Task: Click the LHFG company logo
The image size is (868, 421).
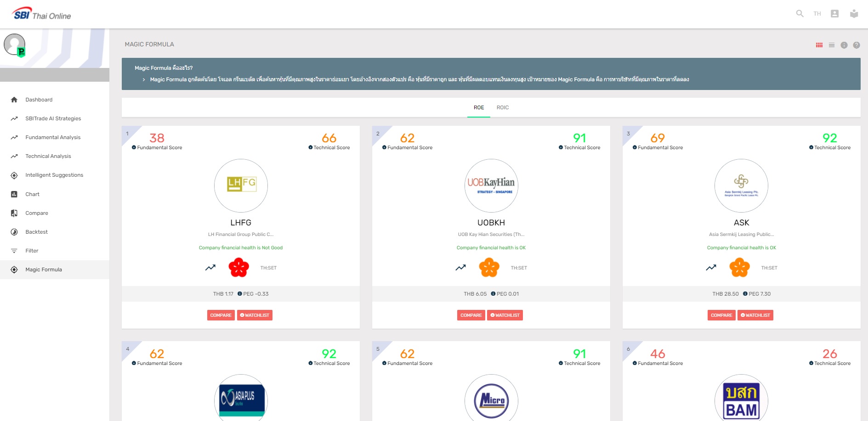Action: (x=241, y=185)
